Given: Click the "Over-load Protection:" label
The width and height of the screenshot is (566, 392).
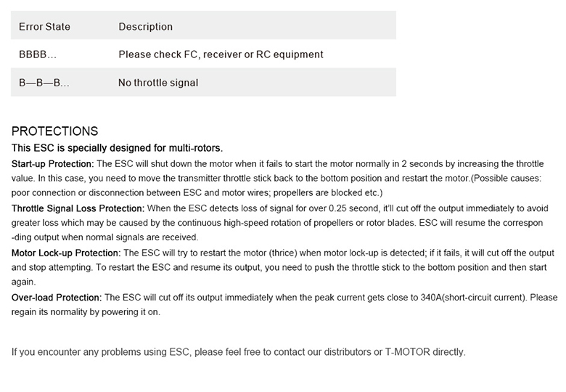Looking at the screenshot, I should (x=57, y=298).
